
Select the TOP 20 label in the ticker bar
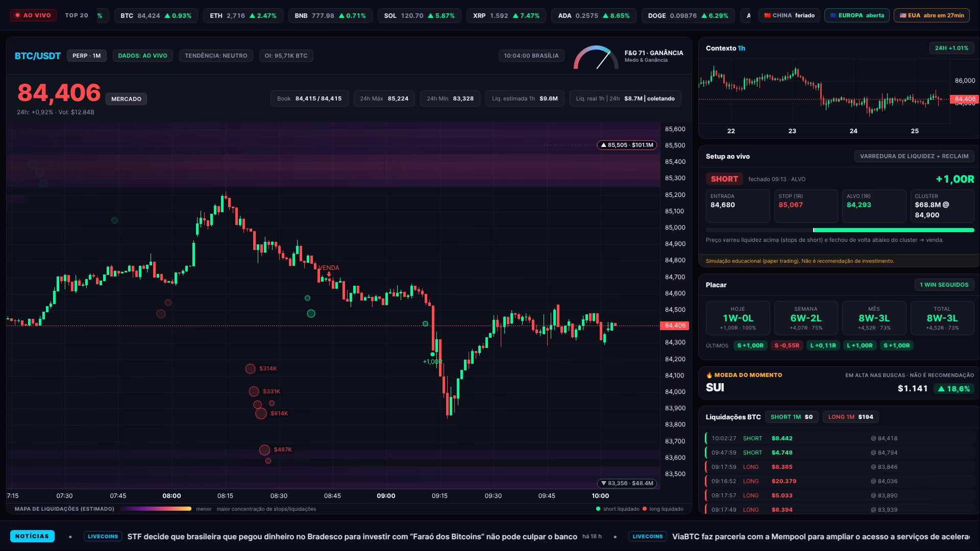[x=77, y=15]
